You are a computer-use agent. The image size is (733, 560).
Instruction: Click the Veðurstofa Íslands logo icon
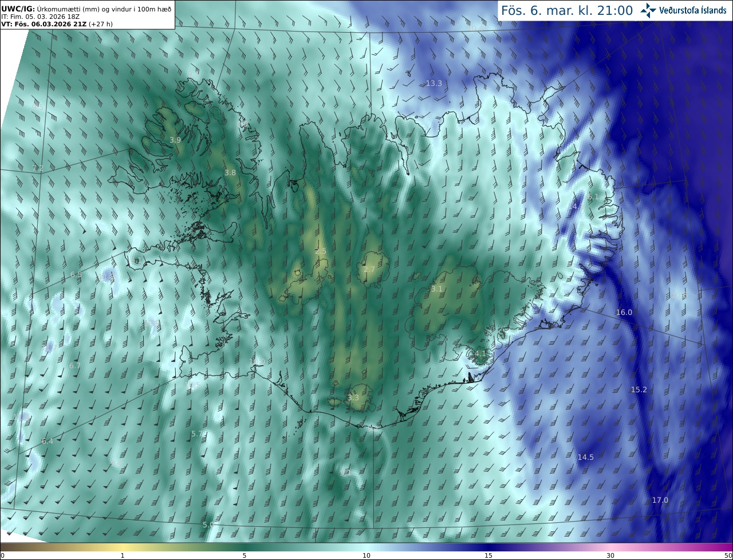click(648, 10)
